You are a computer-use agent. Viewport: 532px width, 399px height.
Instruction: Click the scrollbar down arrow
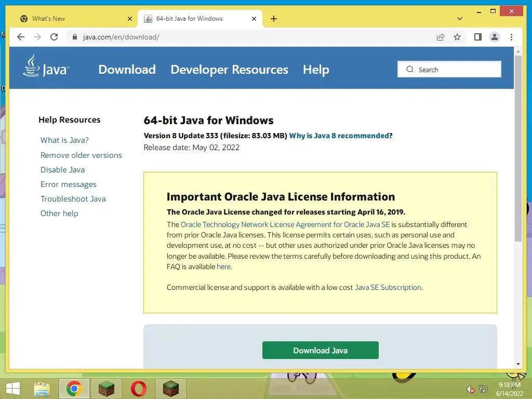tap(518, 364)
